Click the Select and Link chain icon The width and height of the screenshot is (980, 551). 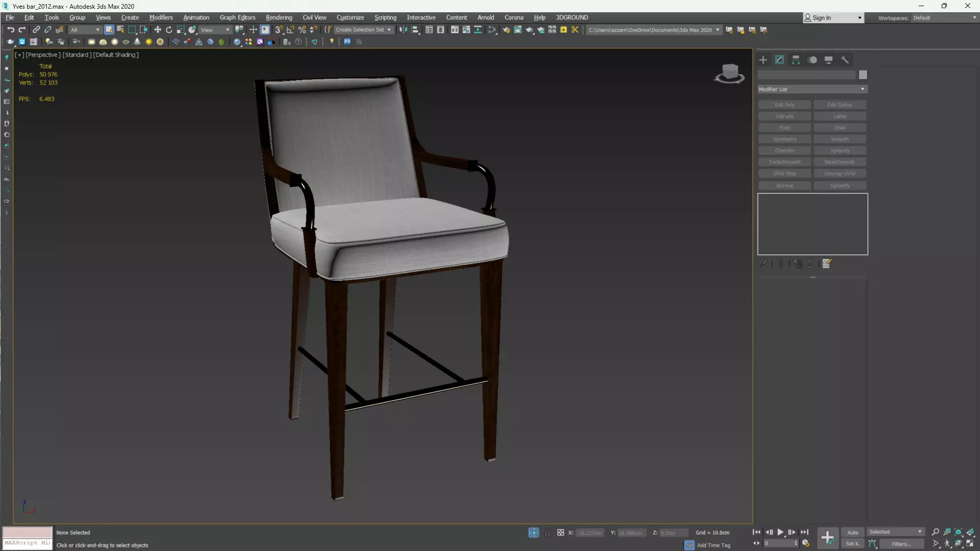(36, 30)
